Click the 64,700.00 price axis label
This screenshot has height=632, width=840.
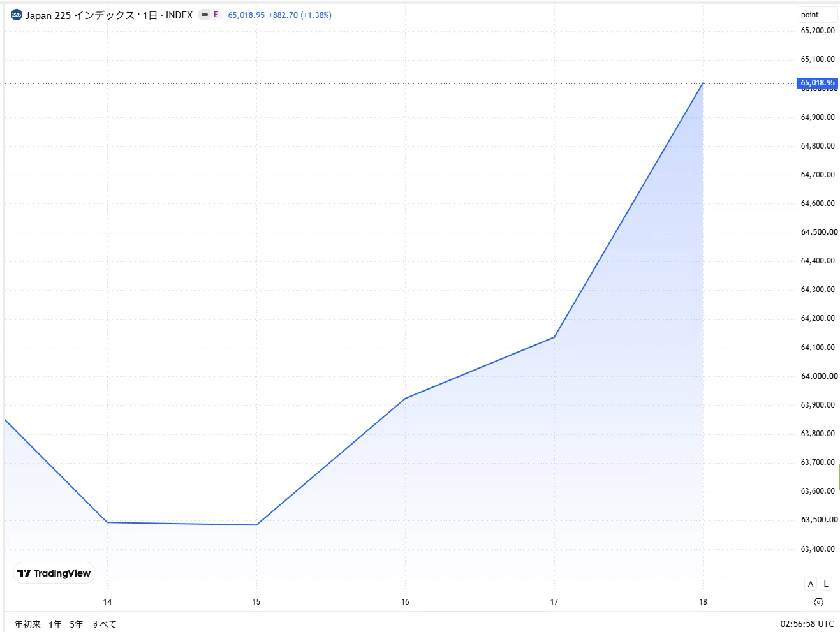pyautogui.click(x=818, y=175)
